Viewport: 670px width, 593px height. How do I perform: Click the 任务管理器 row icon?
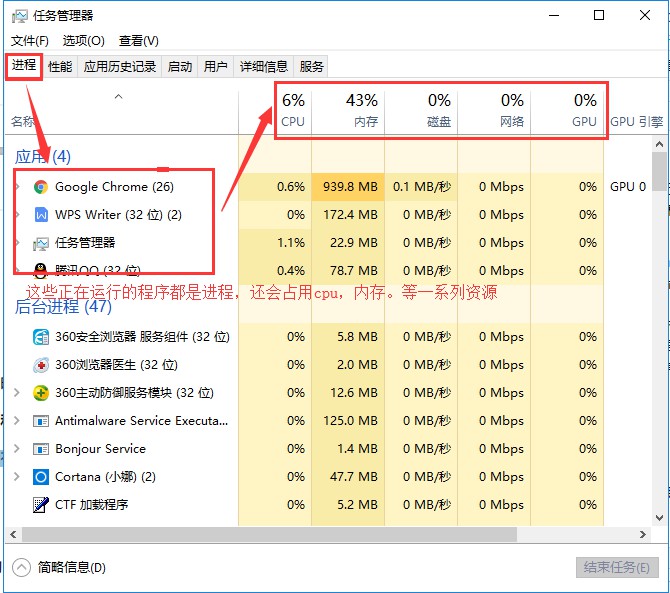point(41,243)
